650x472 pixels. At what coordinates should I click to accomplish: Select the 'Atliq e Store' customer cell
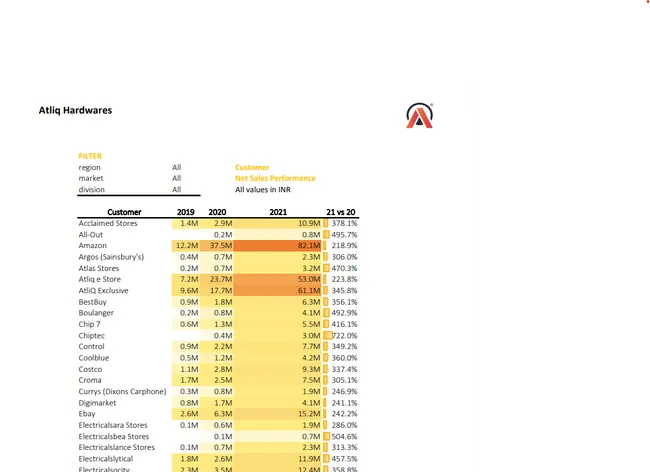click(x=99, y=279)
